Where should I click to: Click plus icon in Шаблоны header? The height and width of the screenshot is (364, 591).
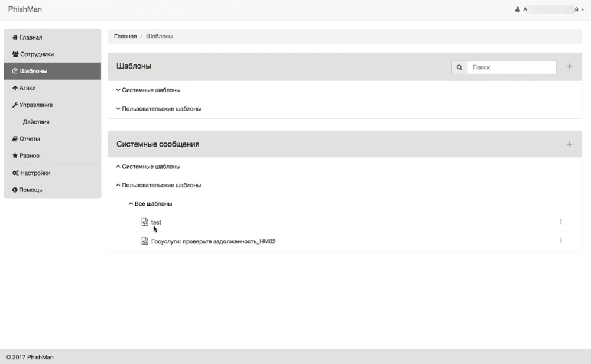tap(569, 66)
